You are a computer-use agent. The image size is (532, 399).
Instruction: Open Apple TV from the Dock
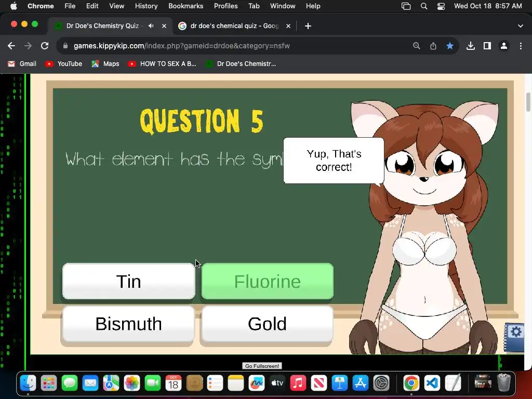pyautogui.click(x=277, y=383)
